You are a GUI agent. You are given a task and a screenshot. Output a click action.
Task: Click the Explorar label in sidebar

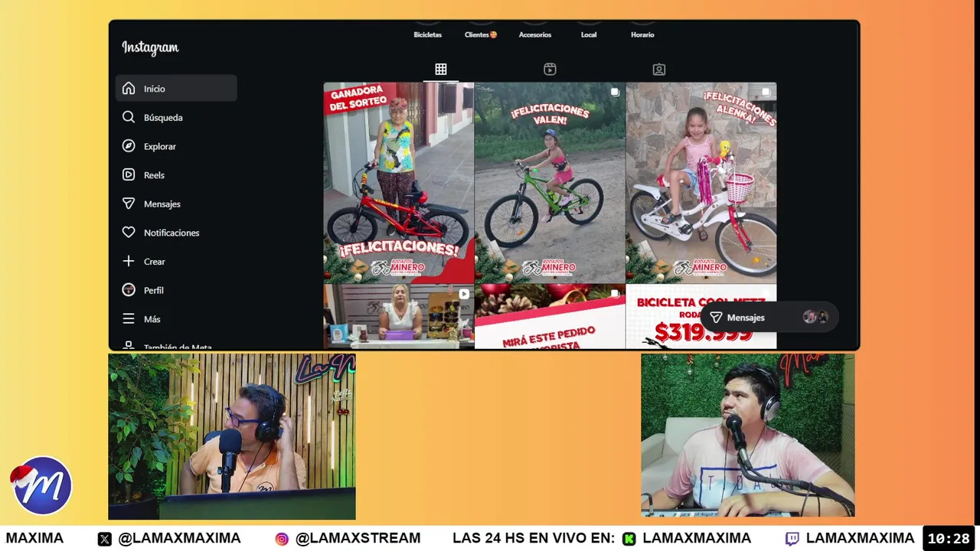(160, 146)
